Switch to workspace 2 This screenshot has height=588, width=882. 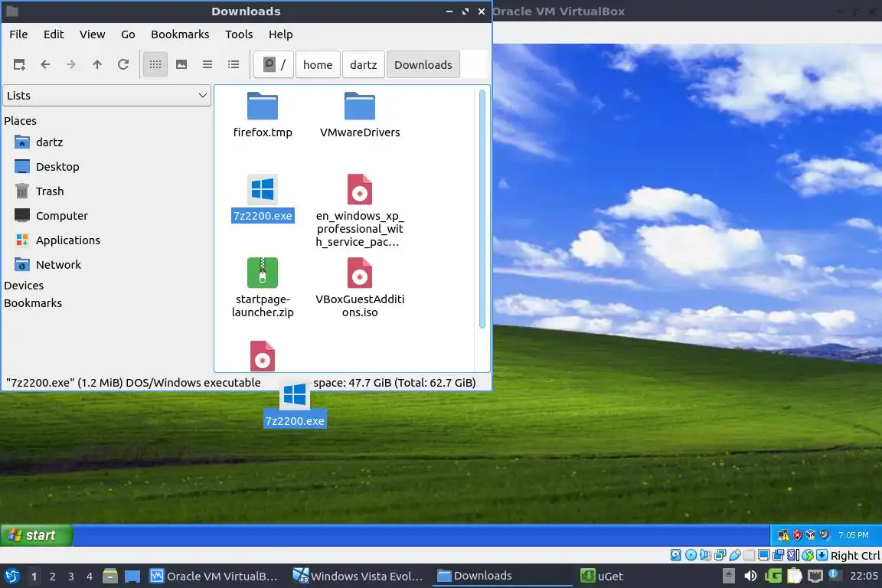pos(52,577)
